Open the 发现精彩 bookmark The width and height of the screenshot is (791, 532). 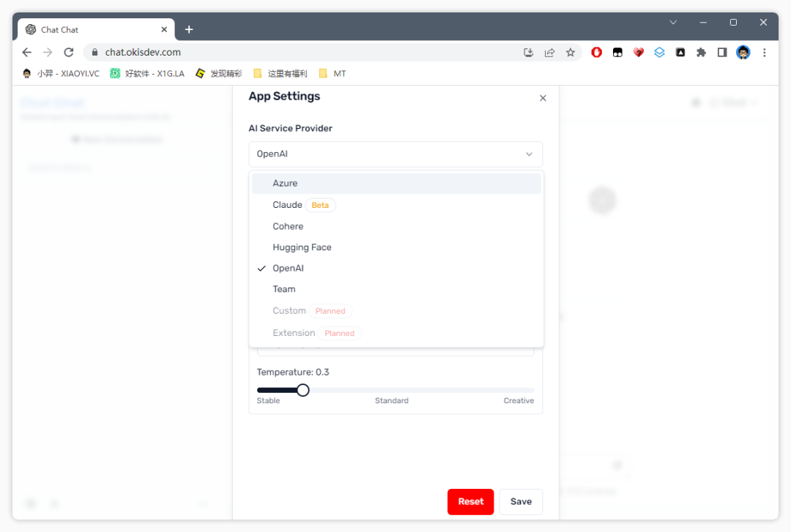[x=219, y=74]
